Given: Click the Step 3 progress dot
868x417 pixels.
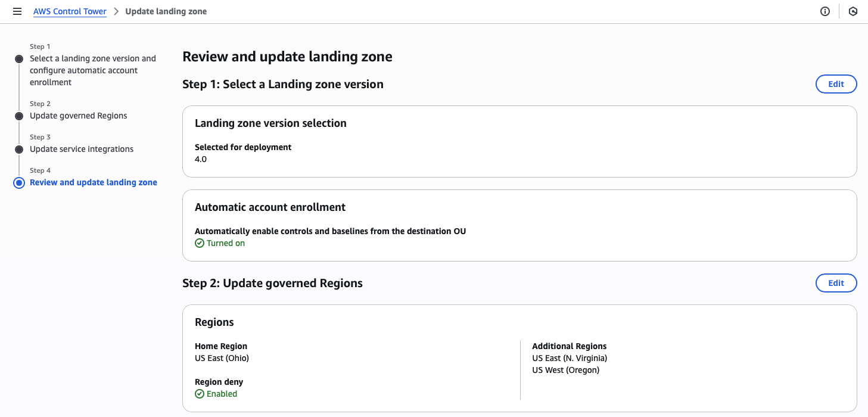Looking at the screenshot, I should point(18,149).
